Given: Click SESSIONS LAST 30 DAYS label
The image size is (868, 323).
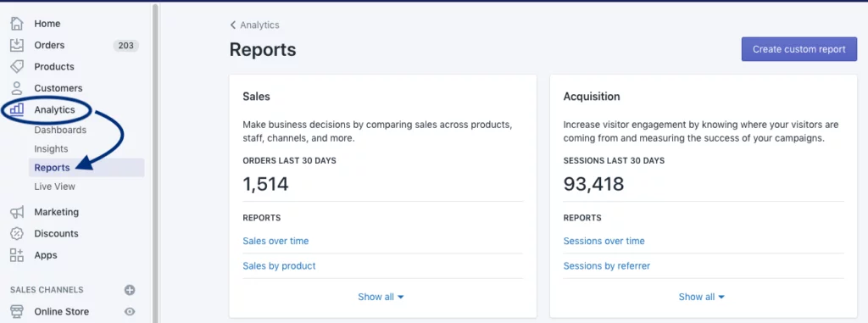Looking at the screenshot, I should tap(614, 161).
